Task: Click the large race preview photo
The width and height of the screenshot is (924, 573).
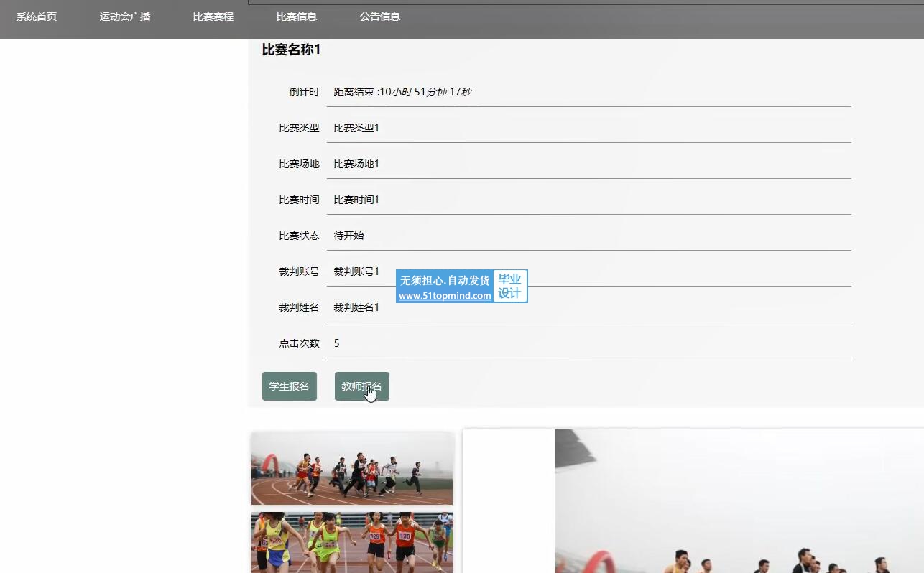Action: (739, 501)
